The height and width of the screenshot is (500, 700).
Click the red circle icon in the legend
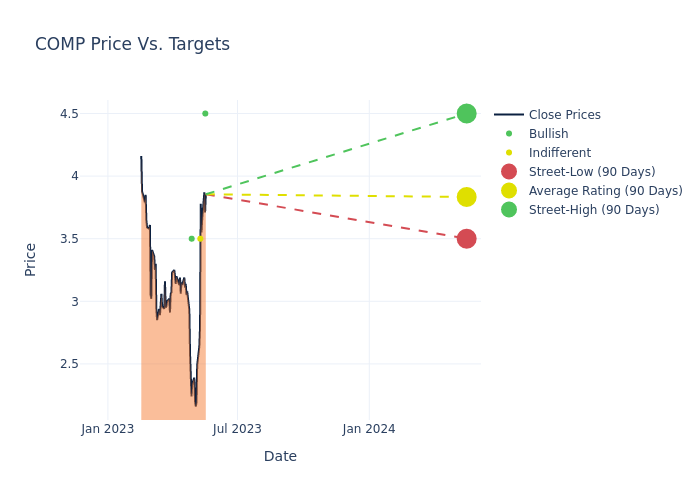(x=509, y=172)
